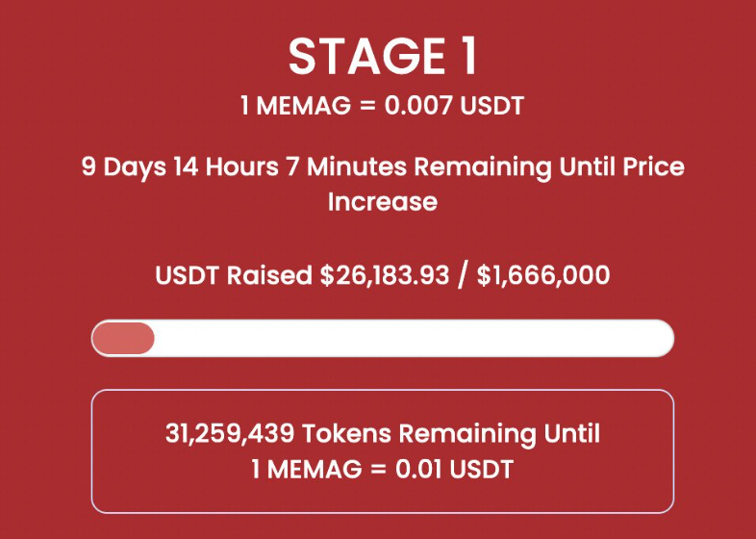Click the 0.01 USDT next price value
The width and height of the screenshot is (756, 539).
pos(454,469)
